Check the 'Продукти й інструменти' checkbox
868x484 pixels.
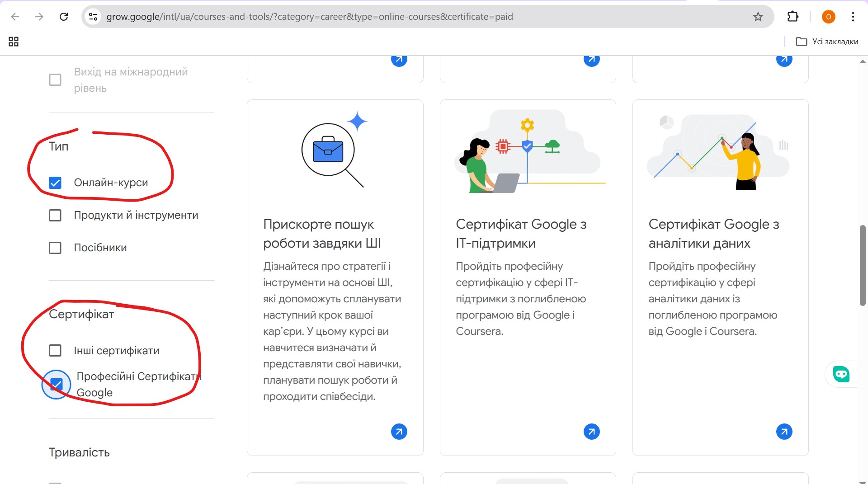[55, 215]
